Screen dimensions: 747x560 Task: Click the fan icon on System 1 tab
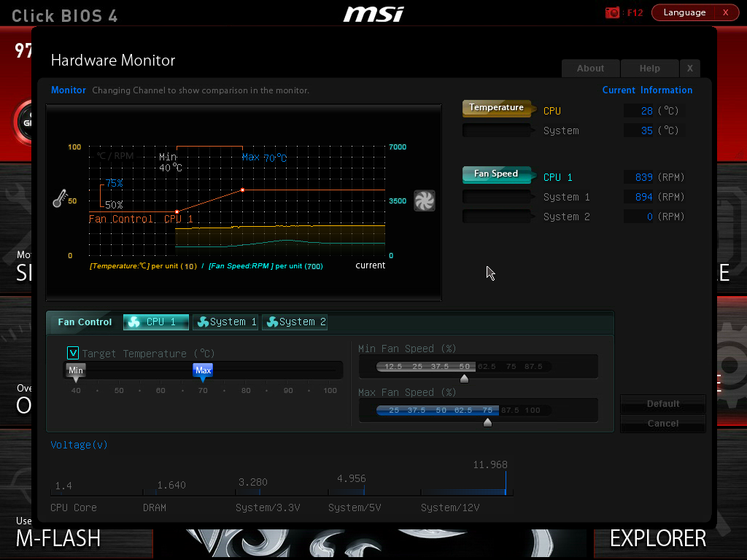pyautogui.click(x=203, y=322)
